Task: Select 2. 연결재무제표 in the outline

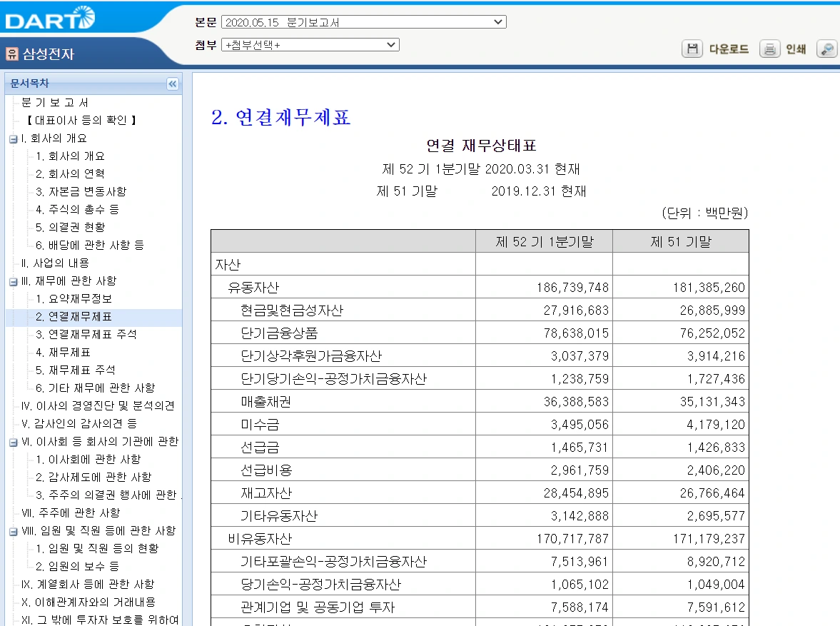Action: click(74, 317)
